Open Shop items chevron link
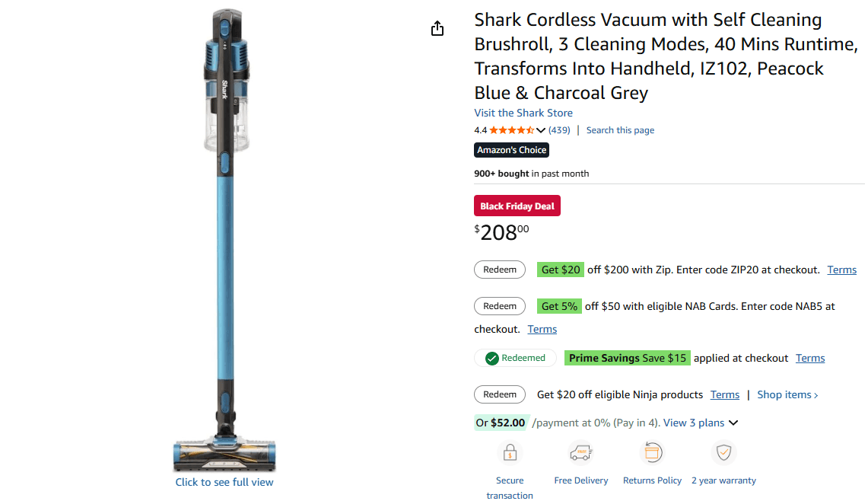The height and width of the screenshot is (501, 868). tap(787, 394)
